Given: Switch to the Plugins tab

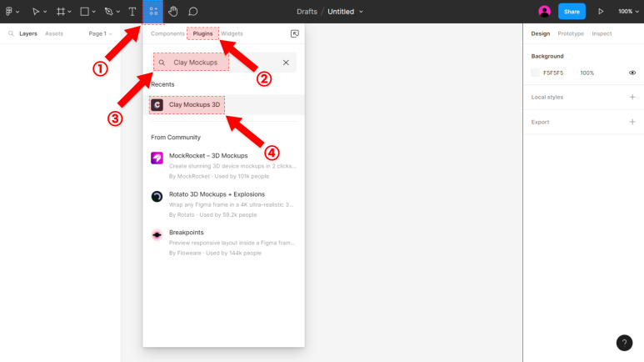Looking at the screenshot, I should (203, 33).
